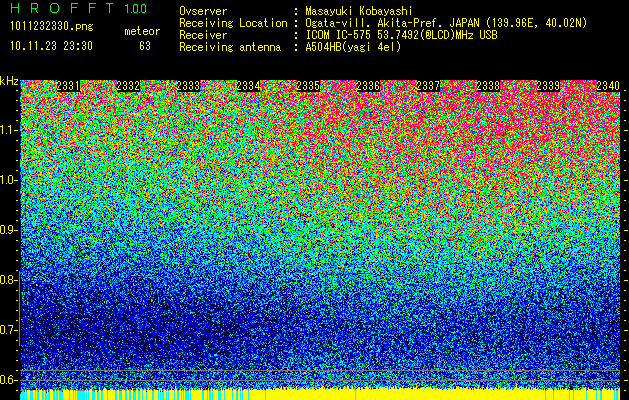Click the meteor count 63
The image size is (629, 400).
[x=145, y=46]
